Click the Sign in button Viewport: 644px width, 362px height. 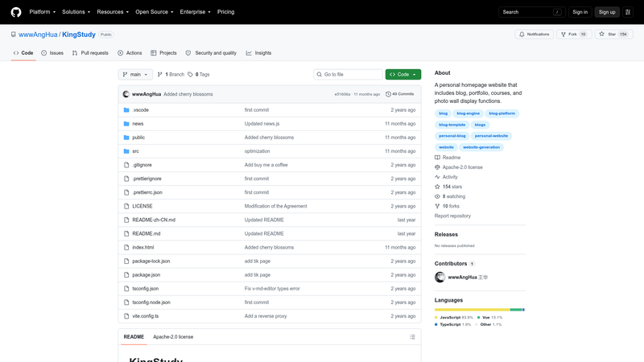[580, 12]
